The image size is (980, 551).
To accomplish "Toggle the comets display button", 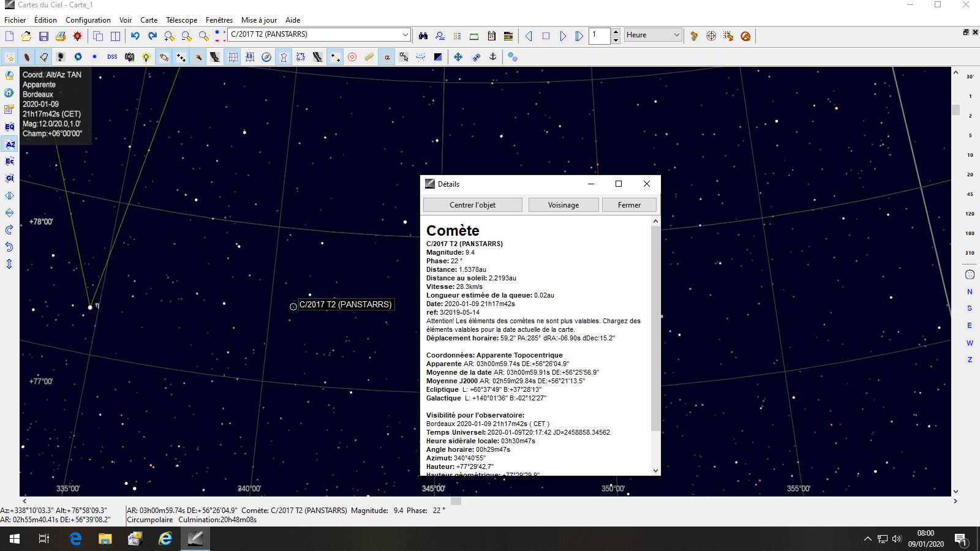I will click(198, 57).
